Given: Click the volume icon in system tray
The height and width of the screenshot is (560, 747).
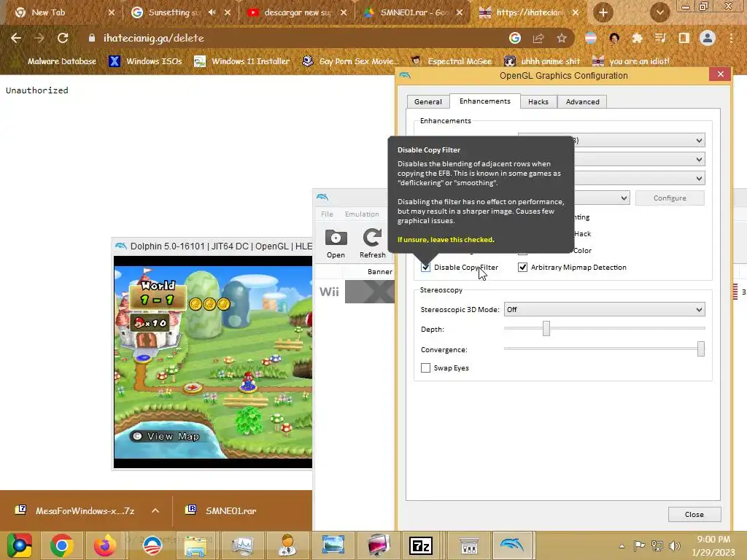Looking at the screenshot, I should [675, 545].
